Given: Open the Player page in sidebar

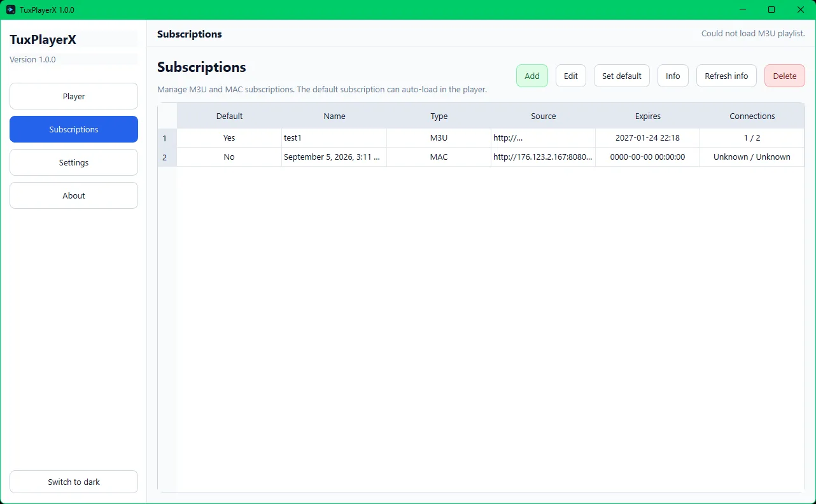Looking at the screenshot, I should (74, 96).
